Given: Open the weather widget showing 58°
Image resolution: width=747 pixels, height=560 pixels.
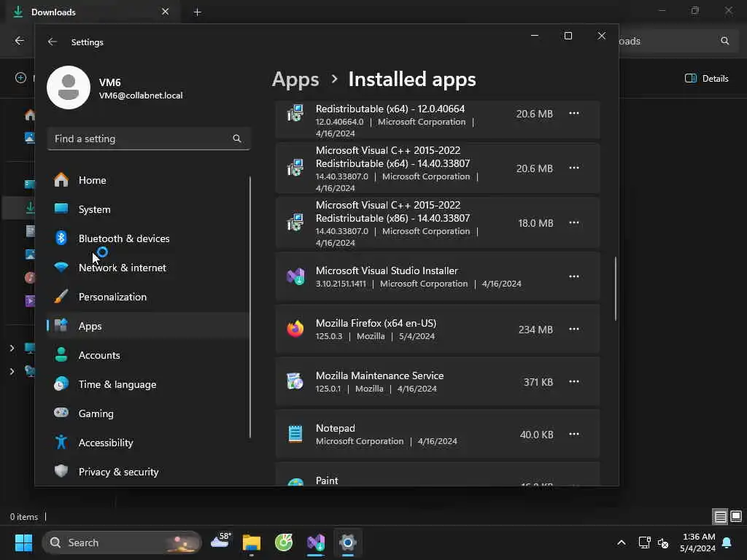Looking at the screenshot, I should (221, 542).
